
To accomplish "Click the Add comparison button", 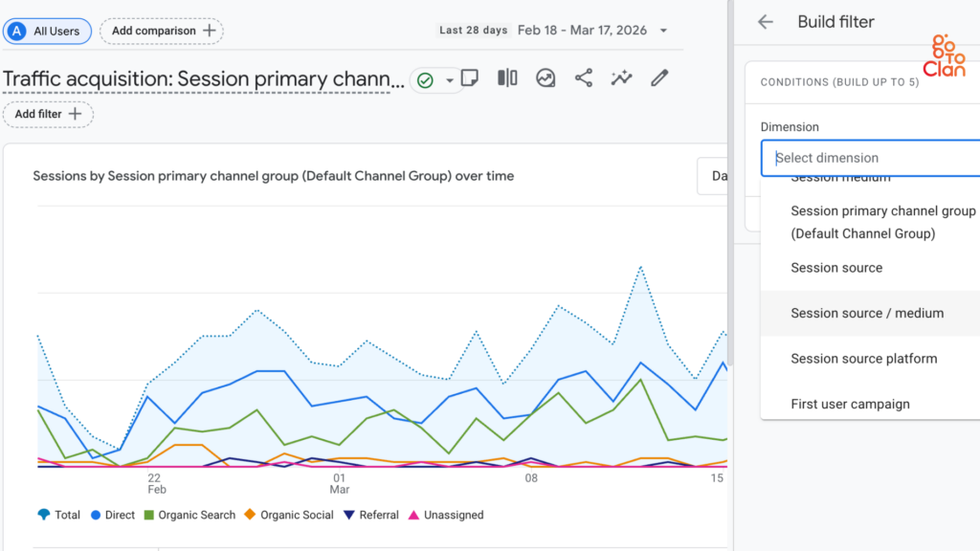I will click(161, 31).
